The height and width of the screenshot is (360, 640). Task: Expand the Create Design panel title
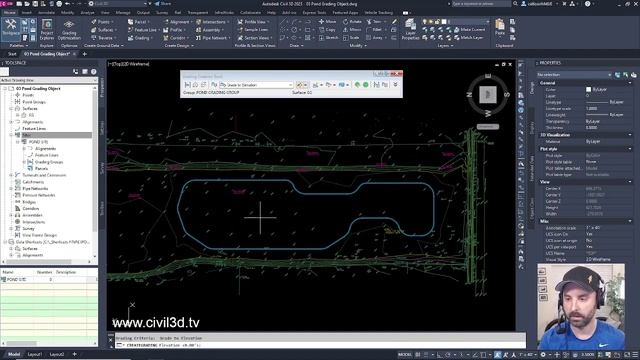[x=179, y=46]
